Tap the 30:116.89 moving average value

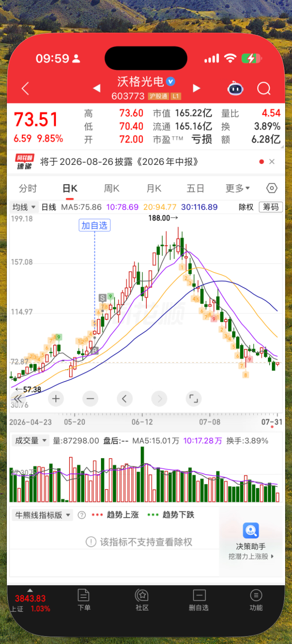pos(199,207)
